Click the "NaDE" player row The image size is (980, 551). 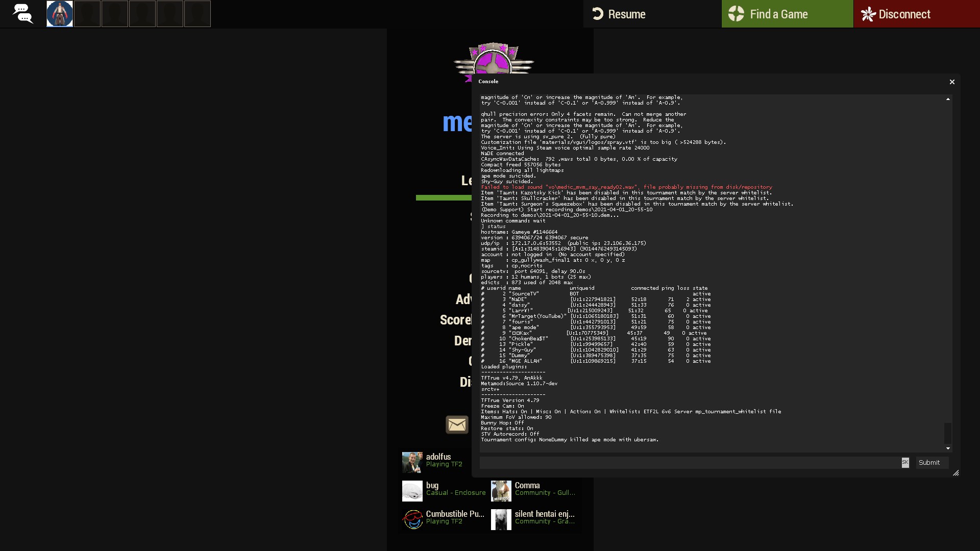pos(596,299)
